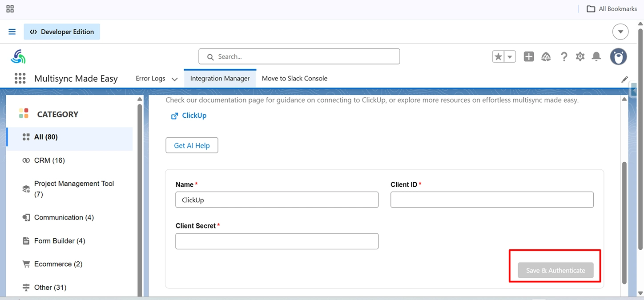Click the category sidebar scroll up arrow
644x300 pixels.
(140, 99)
